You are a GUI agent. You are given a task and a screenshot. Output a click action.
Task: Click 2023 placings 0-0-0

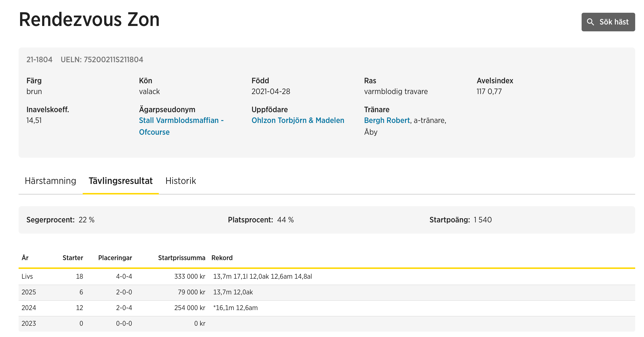click(x=124, y=323)
